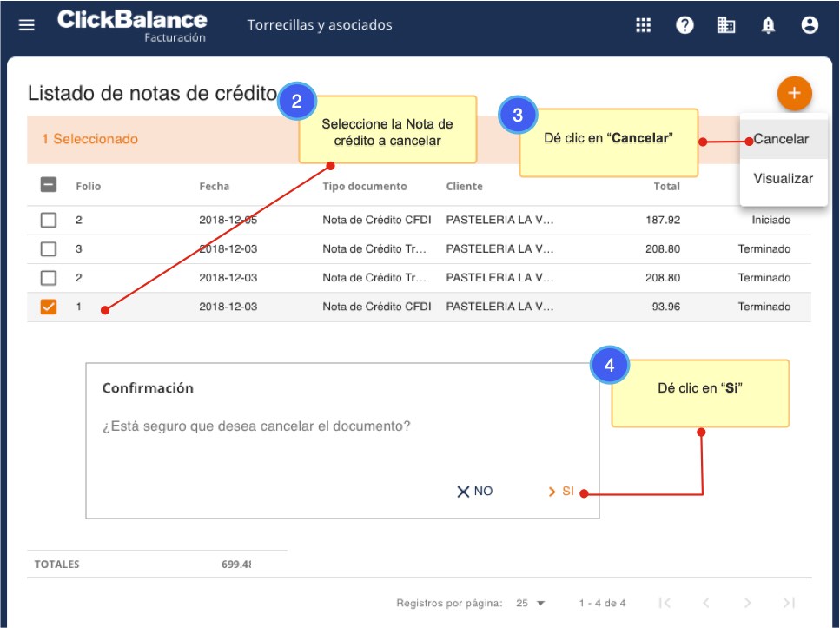Screen dimensions: 840x628
Task: Select Cancelar from the context menu
Action: coord(781,139)
